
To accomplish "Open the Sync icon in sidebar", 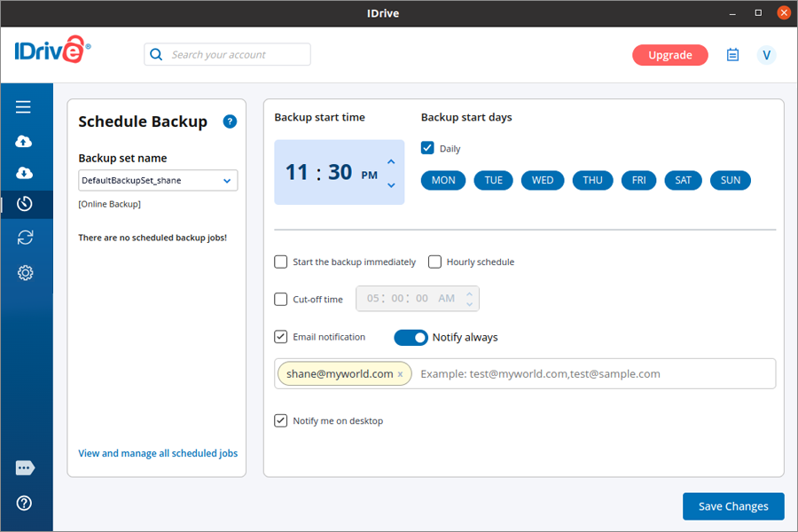I will click(x=25, y=237).
